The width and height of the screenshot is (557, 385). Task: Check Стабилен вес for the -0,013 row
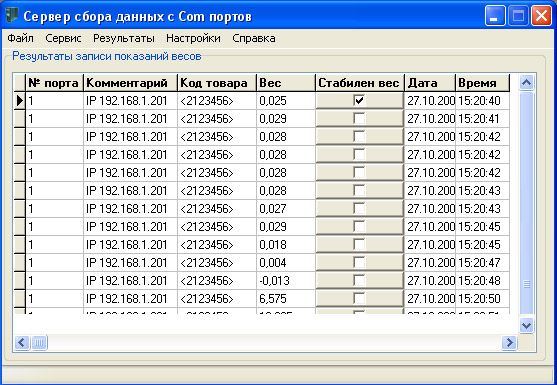(359, 281)
